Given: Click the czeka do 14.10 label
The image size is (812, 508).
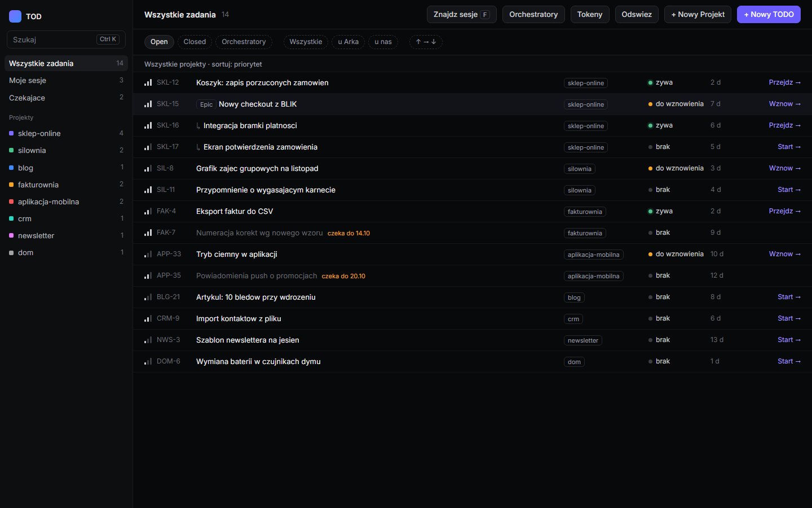Looking at the screenshot, I should coord(348,233).
